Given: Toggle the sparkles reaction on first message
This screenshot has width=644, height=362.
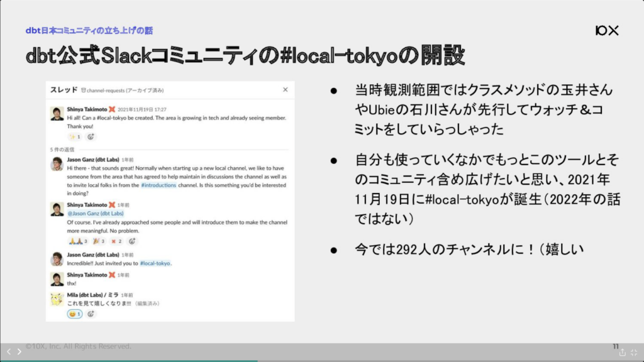Looking at the screenshot, I should [75, 136].
